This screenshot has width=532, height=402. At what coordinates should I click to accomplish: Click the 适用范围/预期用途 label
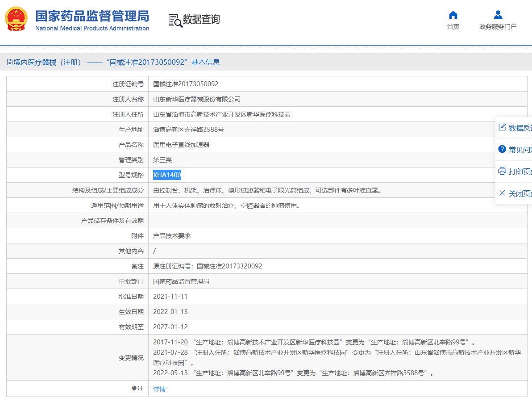[x=117, y=205]
